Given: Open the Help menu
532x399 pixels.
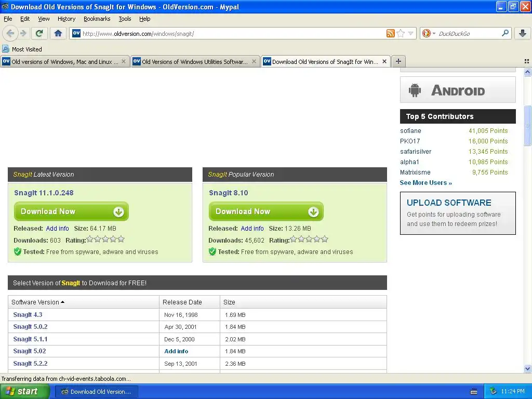Looking at the screenshot, I should tap(144, 19).
